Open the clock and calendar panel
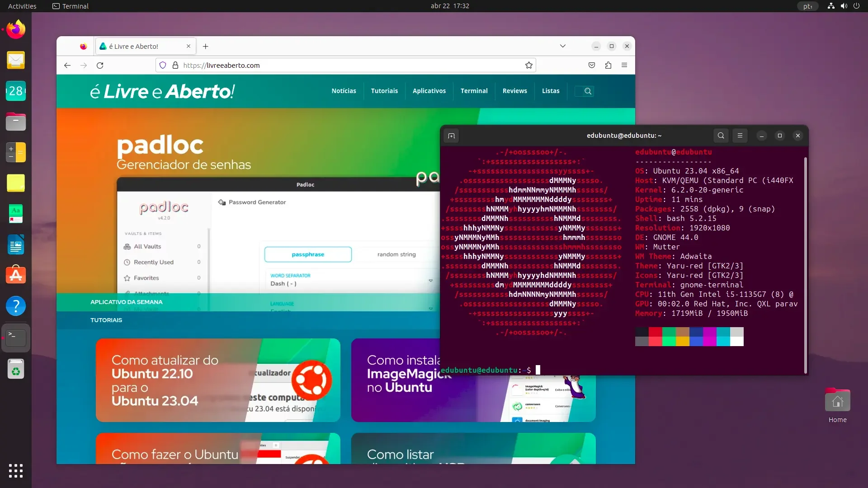 (450, 6)
